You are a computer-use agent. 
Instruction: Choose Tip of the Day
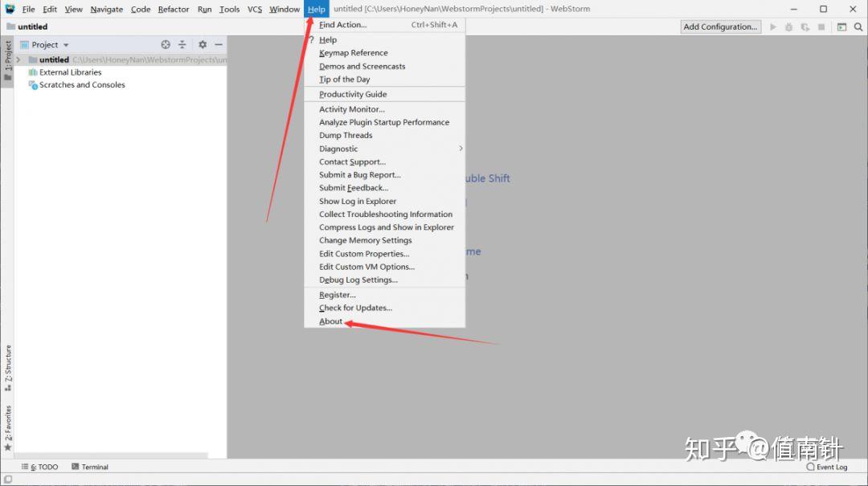coord(385,80)
